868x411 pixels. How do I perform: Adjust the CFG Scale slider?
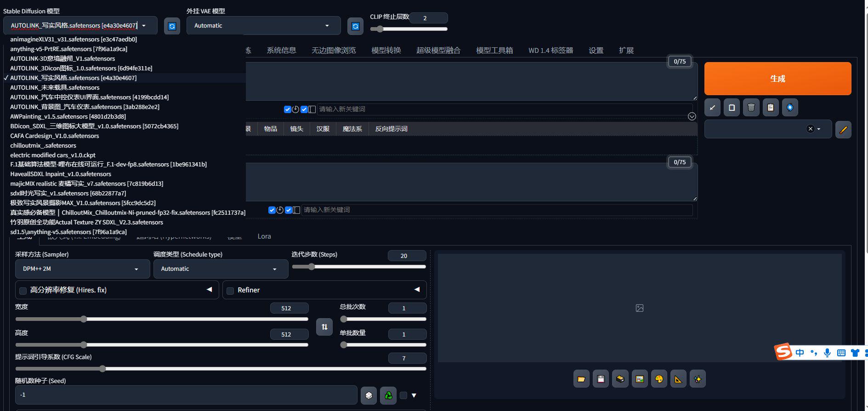221,369
